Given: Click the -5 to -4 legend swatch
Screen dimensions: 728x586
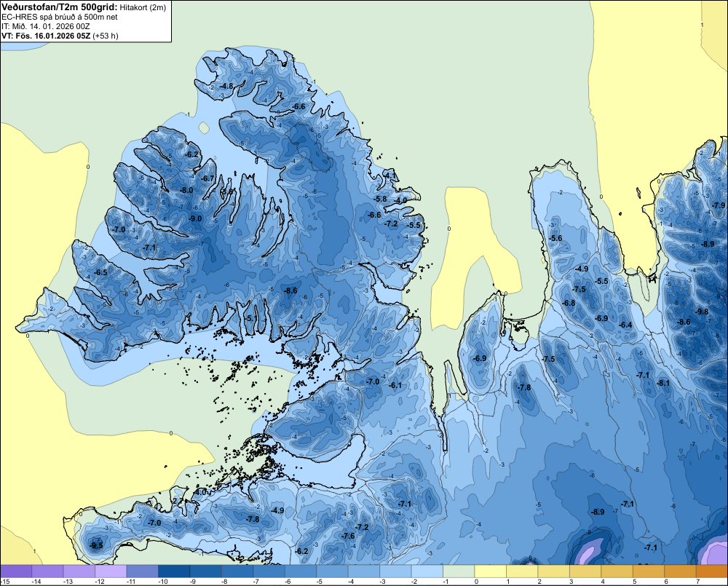Looking at the screenshot, I should click(332, 571).
